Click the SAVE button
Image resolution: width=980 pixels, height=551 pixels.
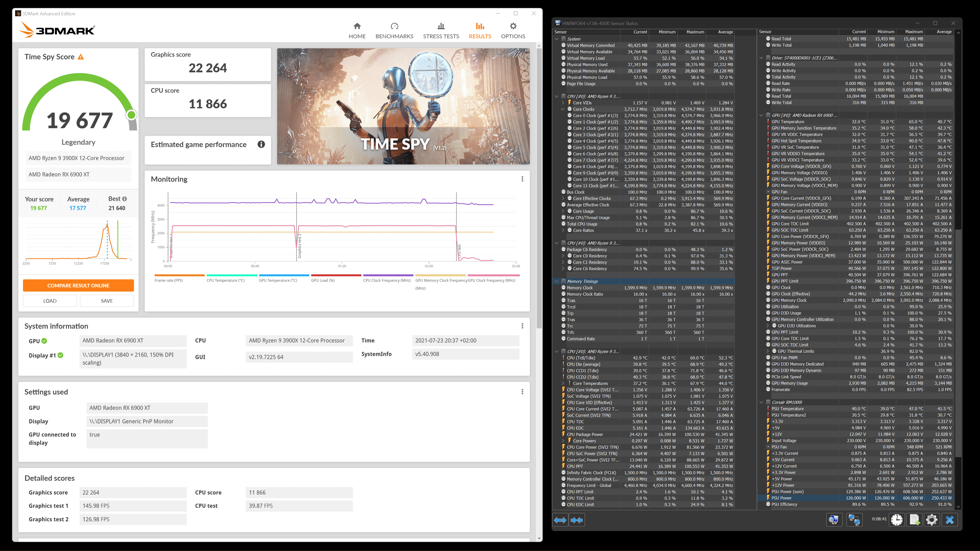[x=107, y=301]
